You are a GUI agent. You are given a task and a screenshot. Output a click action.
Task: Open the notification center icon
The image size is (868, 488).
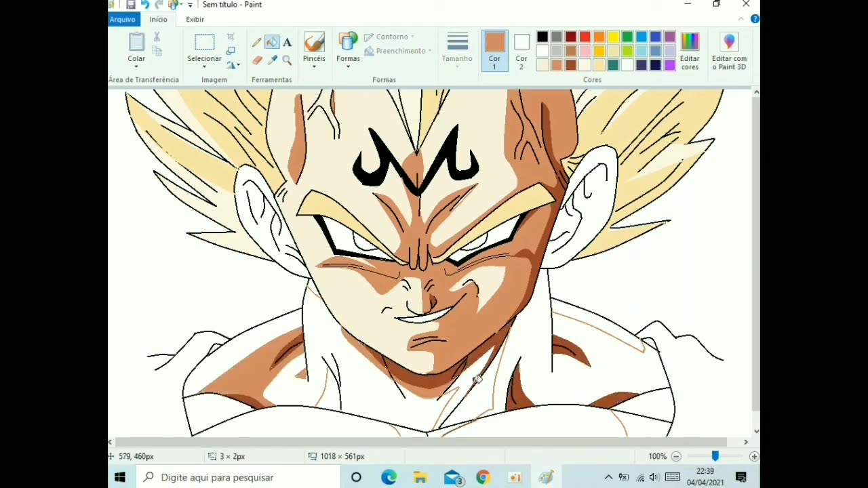pyautogui.click(x=741, y=477)
